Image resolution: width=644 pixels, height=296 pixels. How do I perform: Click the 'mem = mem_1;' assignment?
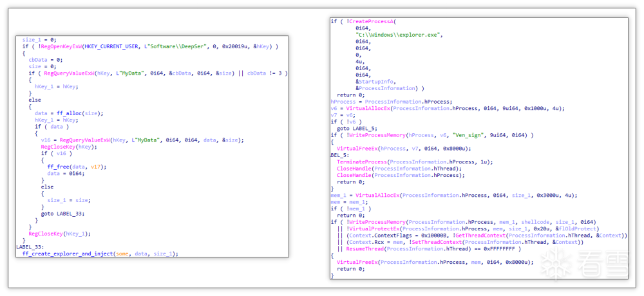coord(350,202)
